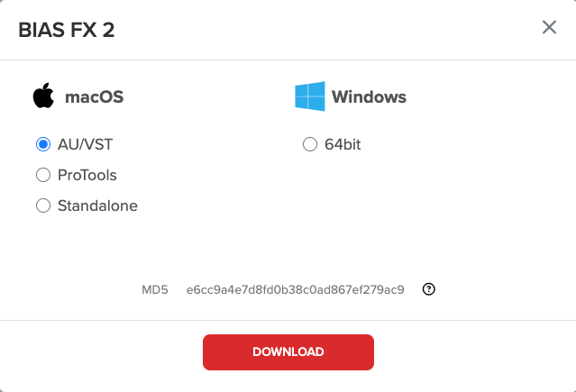Select the ProTools radio button

(x=43, y=175)
